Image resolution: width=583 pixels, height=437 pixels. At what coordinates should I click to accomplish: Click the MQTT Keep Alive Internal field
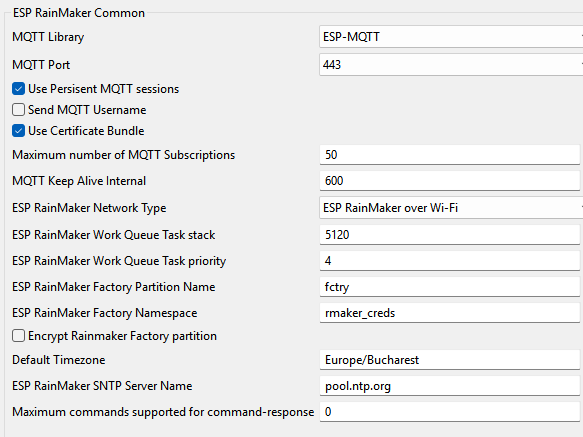click(x=450, y=181)
